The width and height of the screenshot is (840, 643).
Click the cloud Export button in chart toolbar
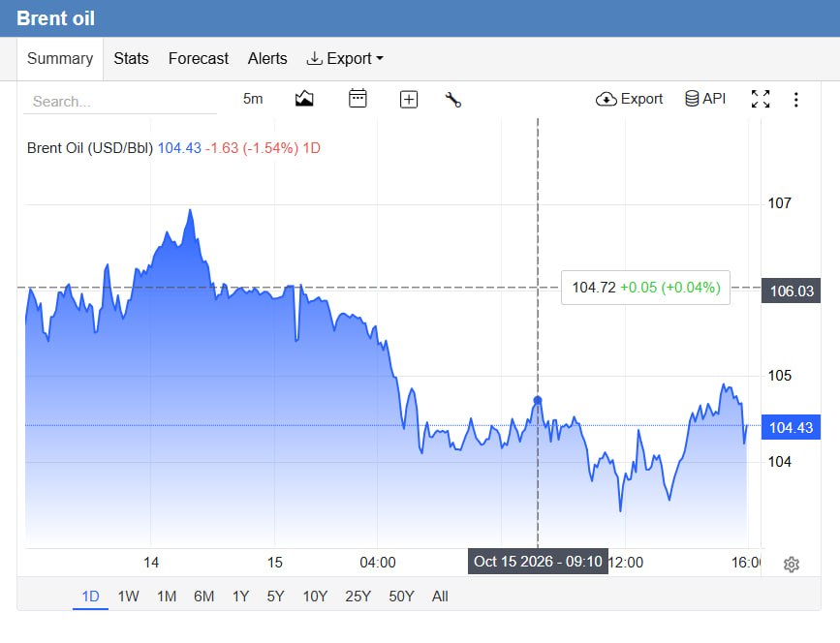pyautogui.click(x=629, y=99)
